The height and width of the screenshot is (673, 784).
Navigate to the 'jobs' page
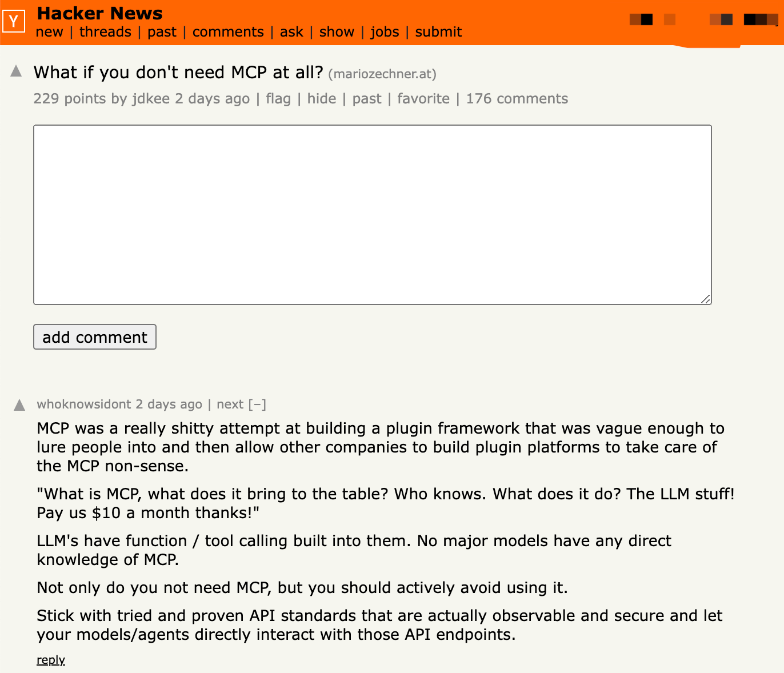(385, 32)
